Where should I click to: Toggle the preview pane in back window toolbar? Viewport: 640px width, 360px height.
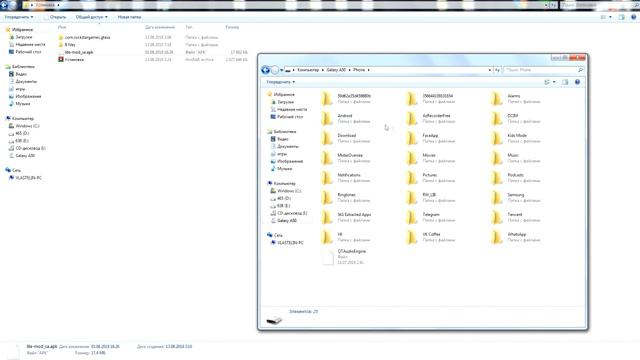coord(621,17)
